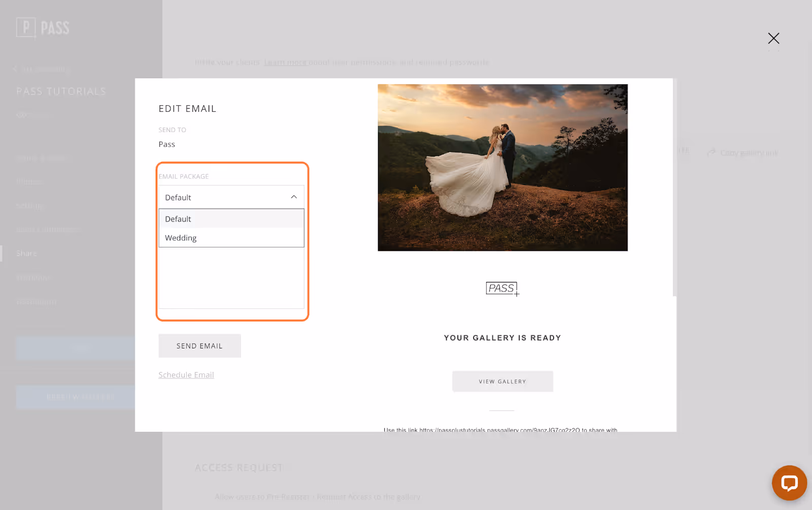The width and height of the screenshot is (812, 510).
Task: Click YOUR GALLERY IS READY heading
Action: click(x=502, y=338)
